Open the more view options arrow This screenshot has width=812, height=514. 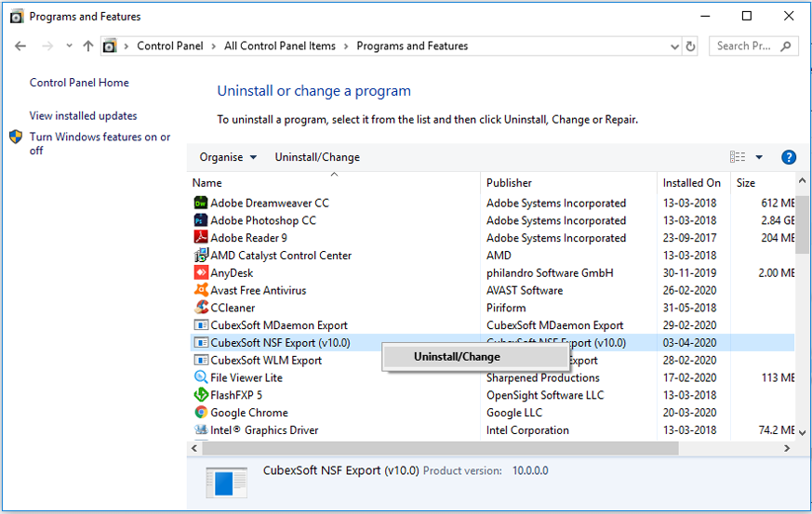(x=759, y=157)
